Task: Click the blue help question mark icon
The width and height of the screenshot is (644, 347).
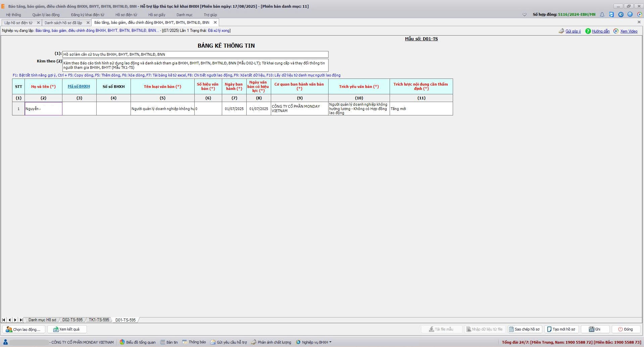Action: click(x=630, y=14)
